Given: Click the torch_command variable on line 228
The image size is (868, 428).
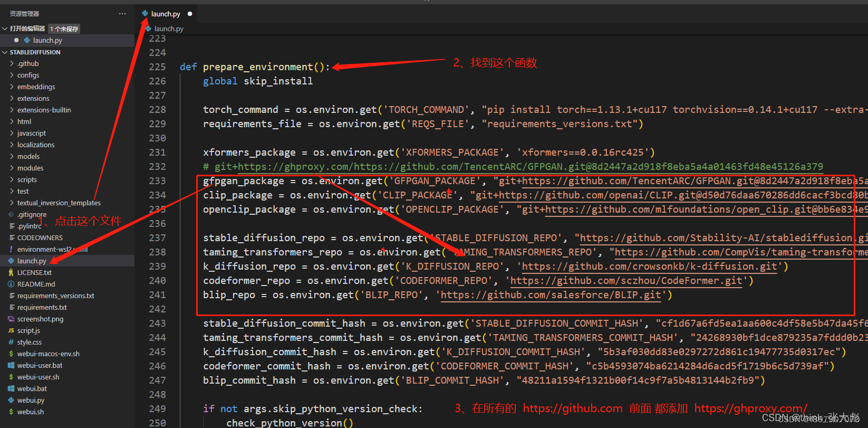Looking at the screenshot, I should point(240,110).
